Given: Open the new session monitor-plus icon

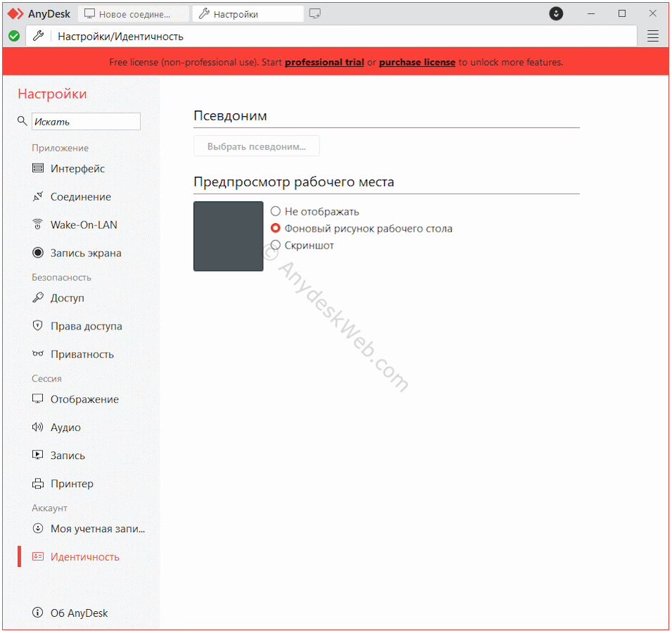Looking at the screenshot, I should [x=315, y=13].
